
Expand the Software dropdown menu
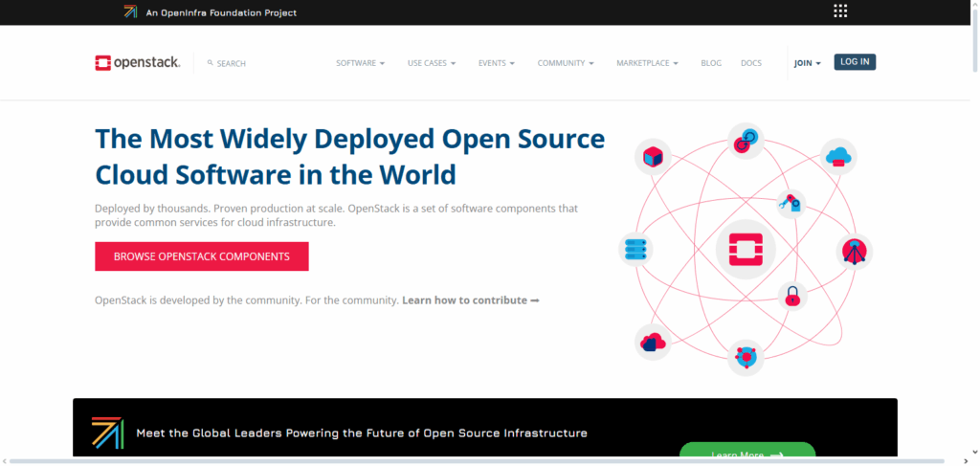pyautogui.click(x=360, y=63)
